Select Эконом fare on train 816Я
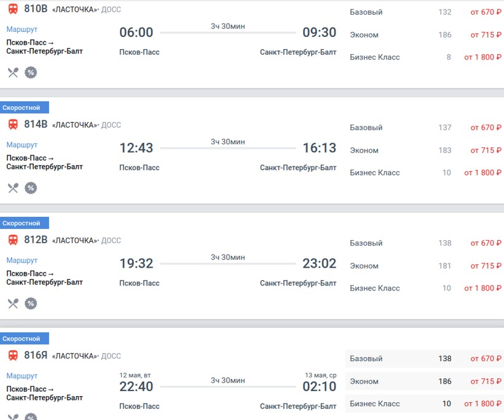504x420 pixels. pyautogui.click(x=424, y=381)
